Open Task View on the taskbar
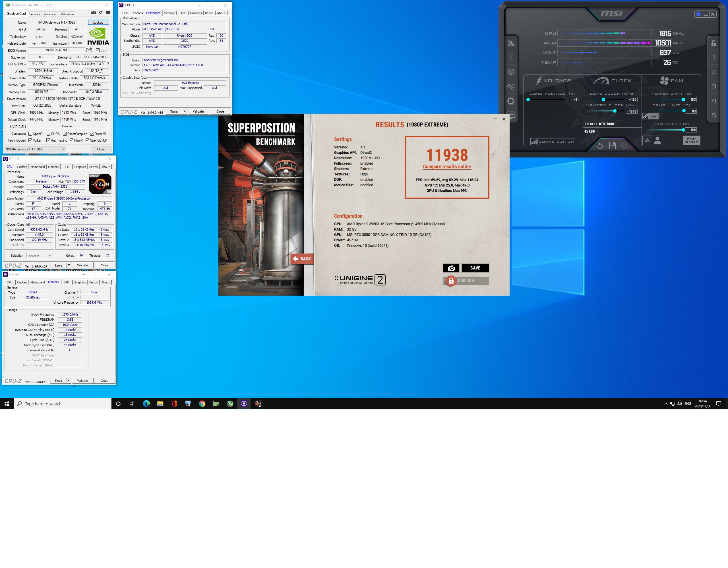728x568 pixels. (132, 404)
